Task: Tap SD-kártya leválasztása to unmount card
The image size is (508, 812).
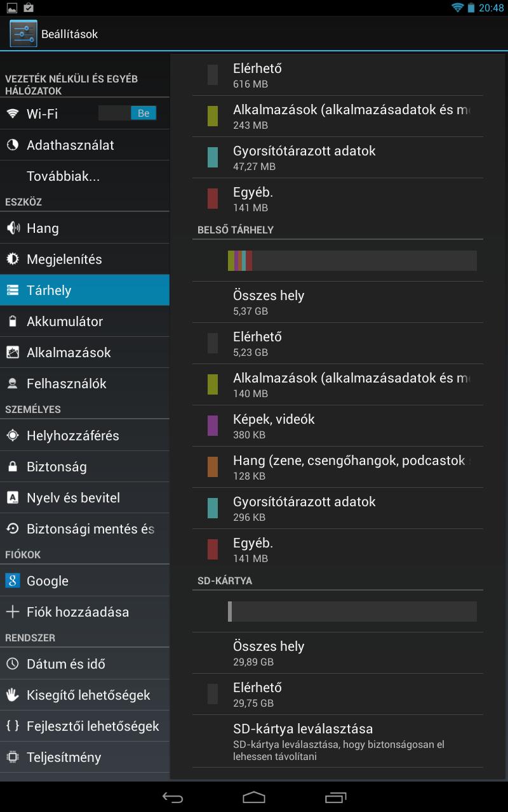Action: click(x=338, y=742)
